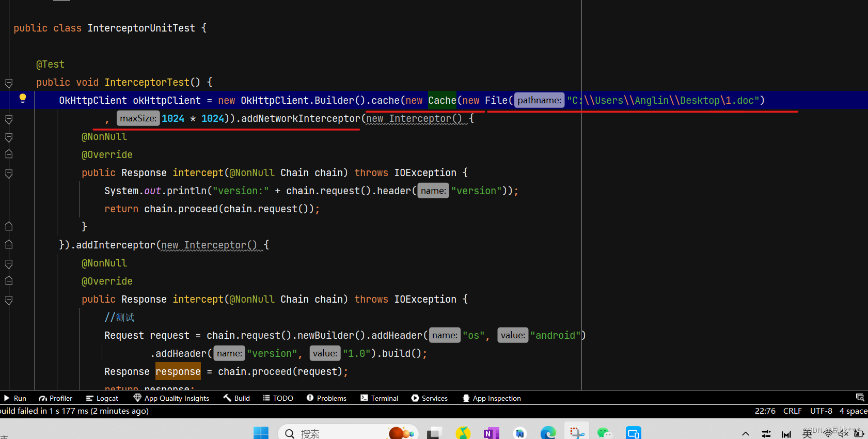
Task: Show hidden system tray icons
Action: pyautogui.click(x=745, y=434)
